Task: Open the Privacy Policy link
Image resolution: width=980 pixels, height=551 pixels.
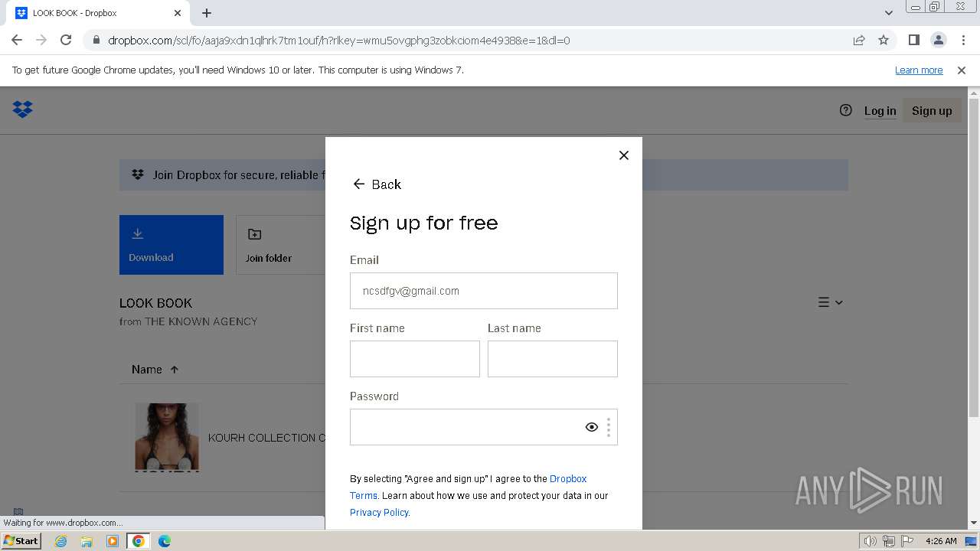Action: click(x=379, y=513)
